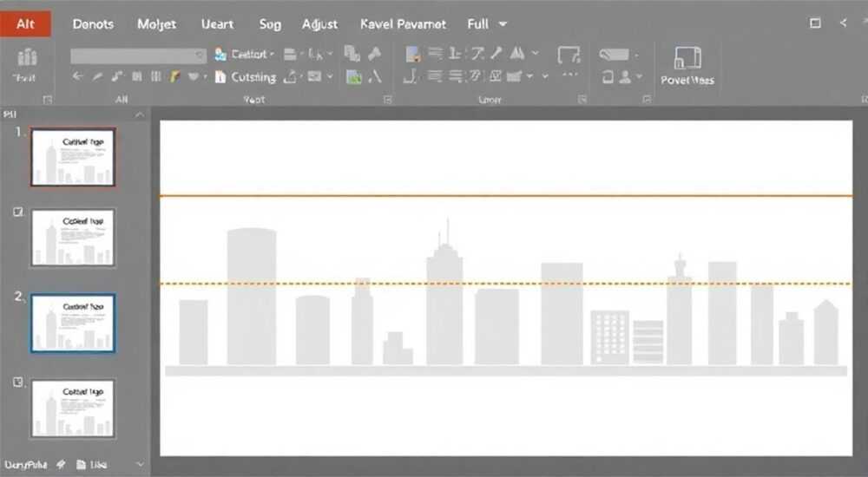868x477 pixels.
Task: Open the Ueart ribbon tab
Action: click(x=217, y=24)
